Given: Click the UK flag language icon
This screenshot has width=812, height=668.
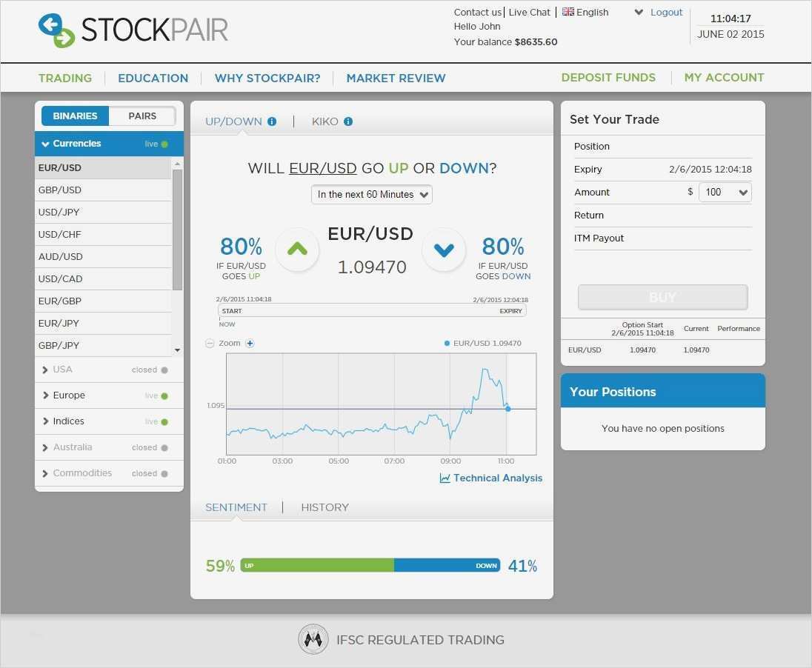Looking at the screenshot, I should [568, 11].
